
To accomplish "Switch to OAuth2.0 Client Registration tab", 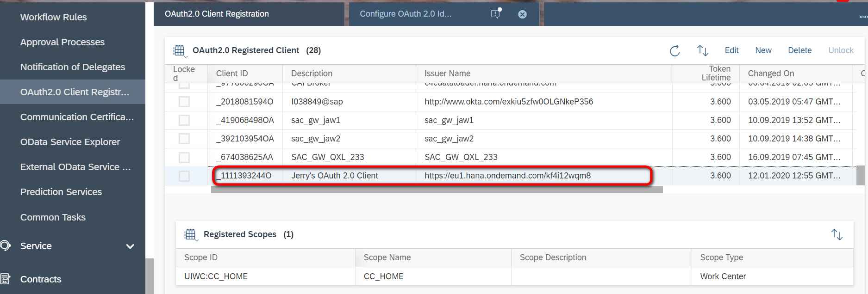I will pos(249,14).
